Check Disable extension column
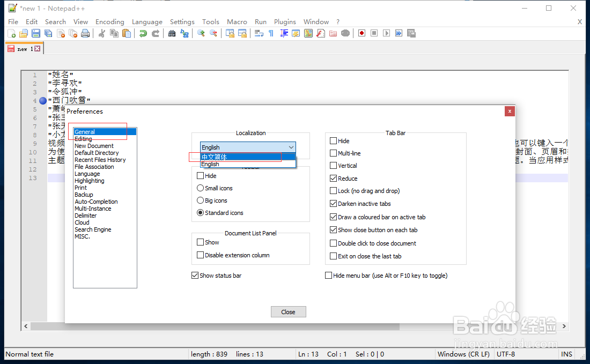This screenshot has width=590, height=364. coord(200,255)
